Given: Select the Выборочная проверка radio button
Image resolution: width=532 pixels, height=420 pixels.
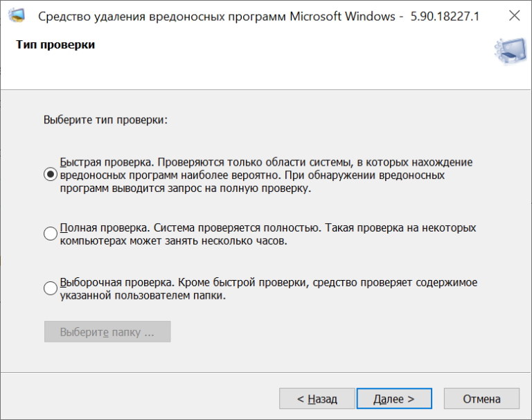Looking at the screenshot, I should tap(50, 288).
